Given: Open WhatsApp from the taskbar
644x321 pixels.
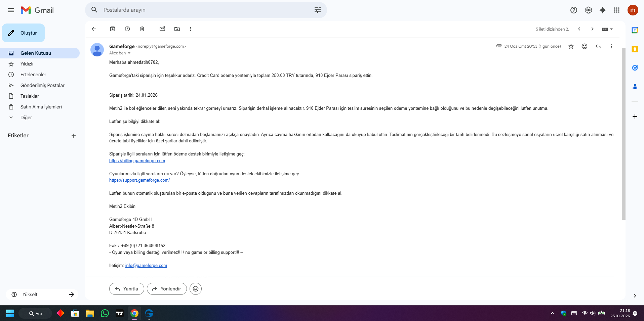Looking at the screenshot, I should pos(105,313).
